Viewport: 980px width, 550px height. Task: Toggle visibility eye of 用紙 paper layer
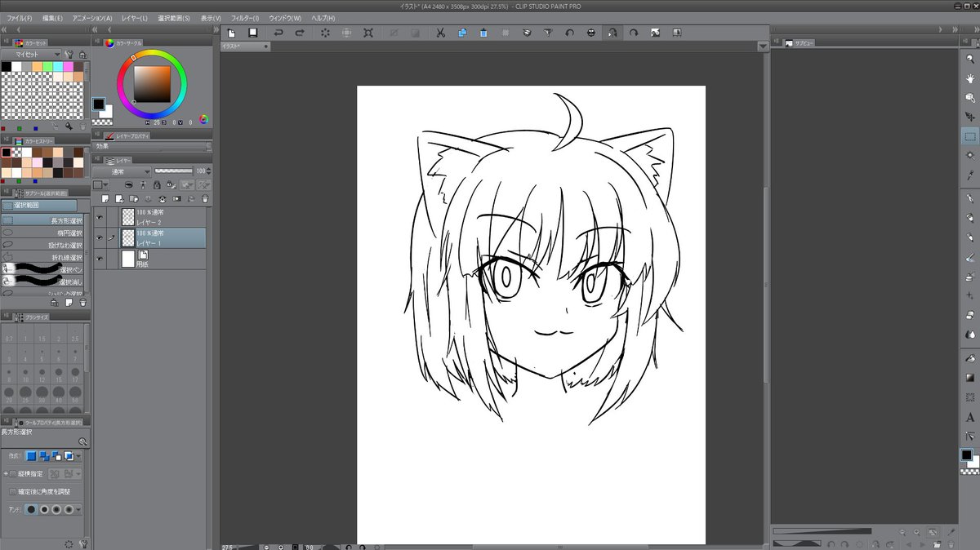pyautogui.click(x=100, y=259)
